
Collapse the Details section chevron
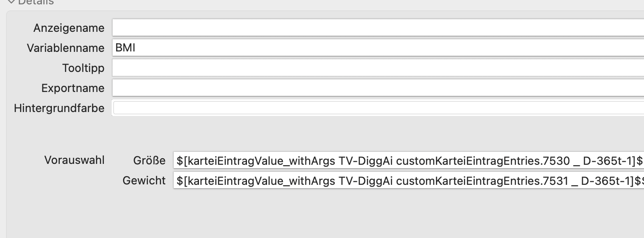point(11,2)
